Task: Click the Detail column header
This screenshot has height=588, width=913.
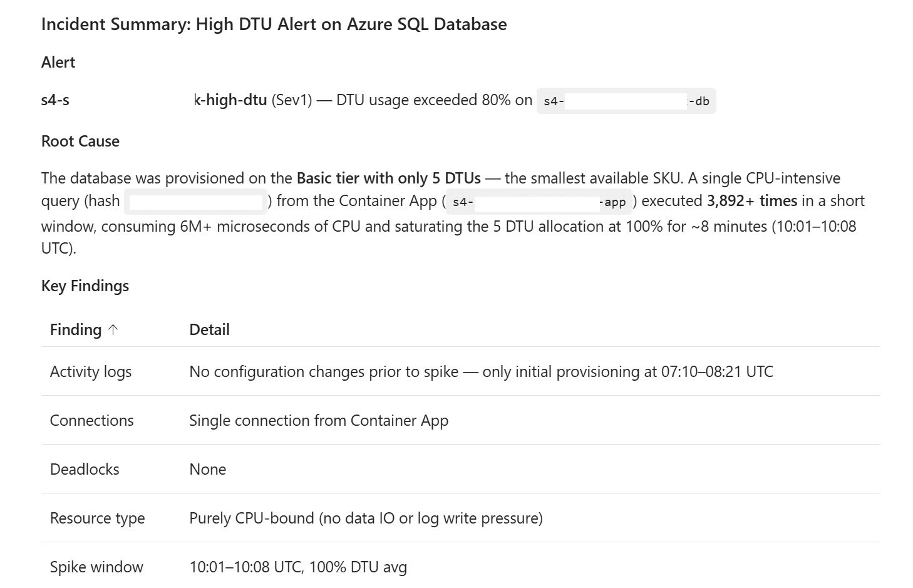Action: click(x=209, y=329)
